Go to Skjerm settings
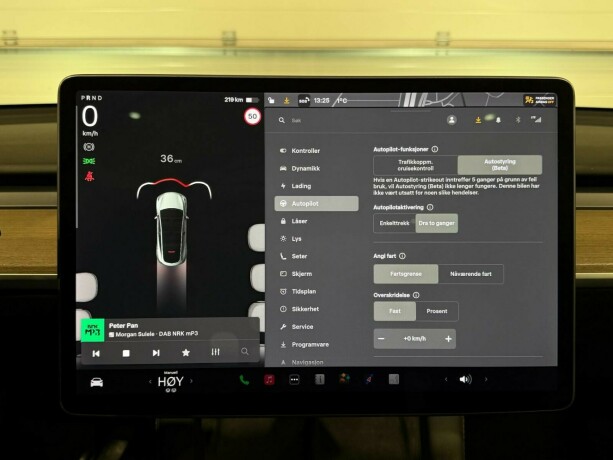This screenshot has height=460, width=613. coord(296,274)
